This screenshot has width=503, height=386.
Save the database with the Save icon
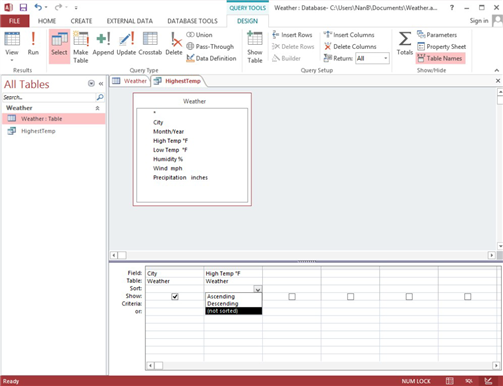coord(23,7)
